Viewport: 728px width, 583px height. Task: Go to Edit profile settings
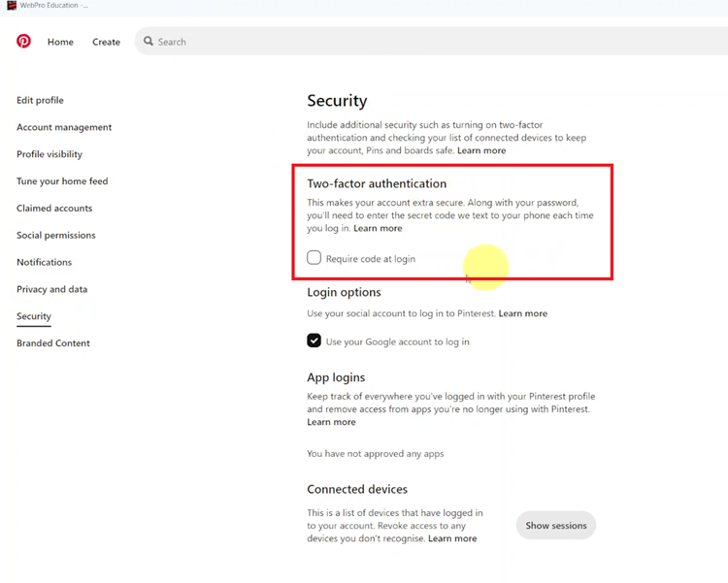coord(40,100)
